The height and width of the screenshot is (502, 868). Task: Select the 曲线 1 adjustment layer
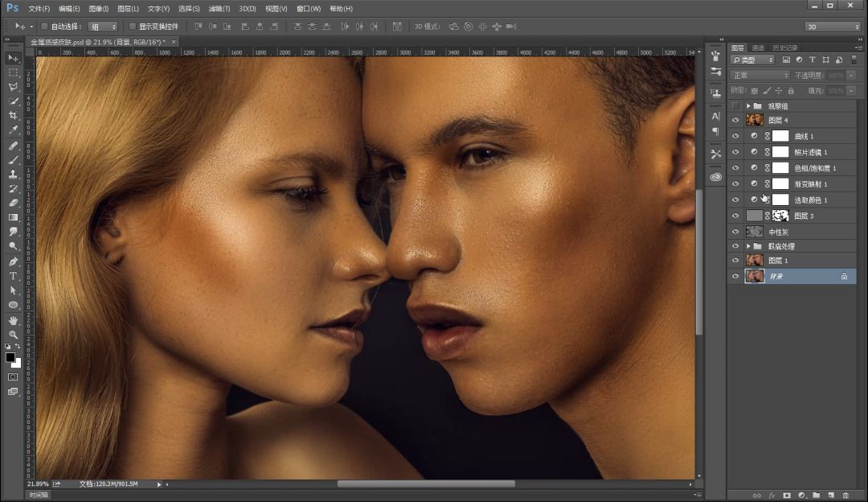(804, 136)
